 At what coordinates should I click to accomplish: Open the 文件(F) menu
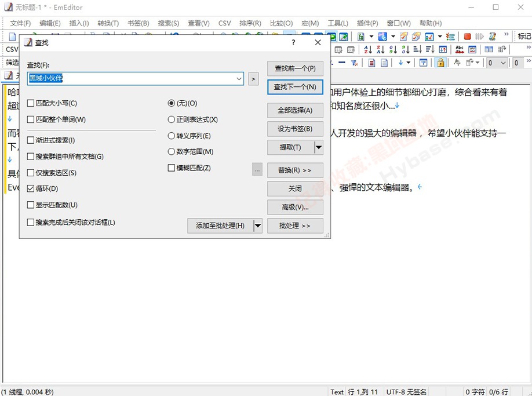[x=20, y=23]
